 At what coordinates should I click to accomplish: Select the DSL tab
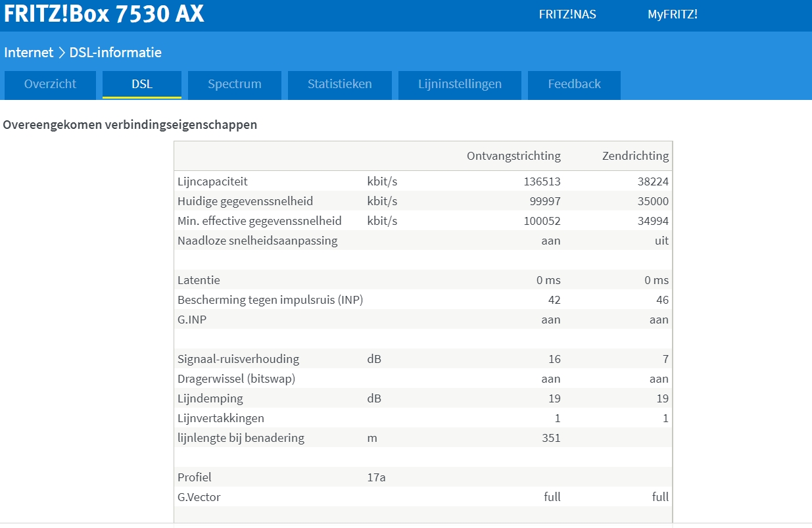click(x=141, y=84)
